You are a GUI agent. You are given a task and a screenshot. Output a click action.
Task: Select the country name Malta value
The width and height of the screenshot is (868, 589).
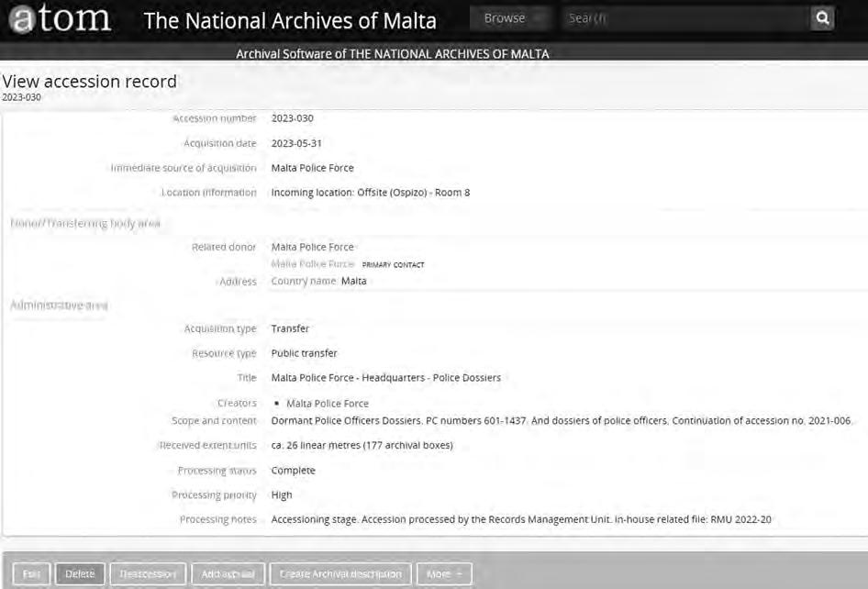pyautogui.click(x=354, y=282)
